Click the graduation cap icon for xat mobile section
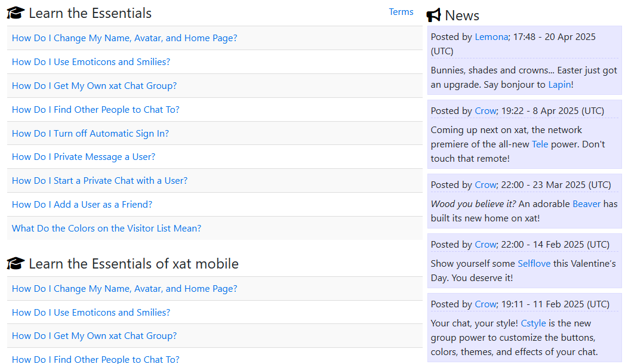This screenshot has height=364, width=625. pos(15,263)
